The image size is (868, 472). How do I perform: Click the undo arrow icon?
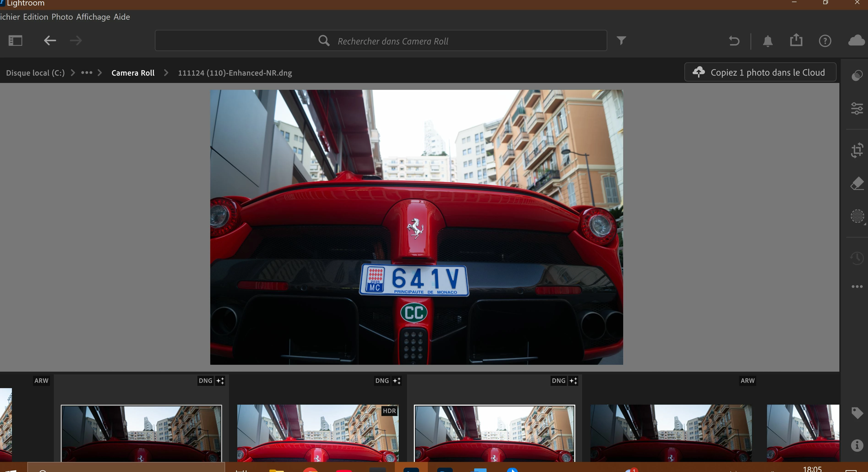(734, 41)
